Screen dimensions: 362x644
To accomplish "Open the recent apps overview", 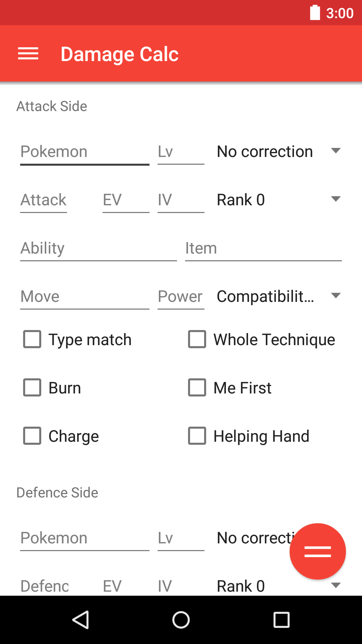I will [x=282, y=620].
